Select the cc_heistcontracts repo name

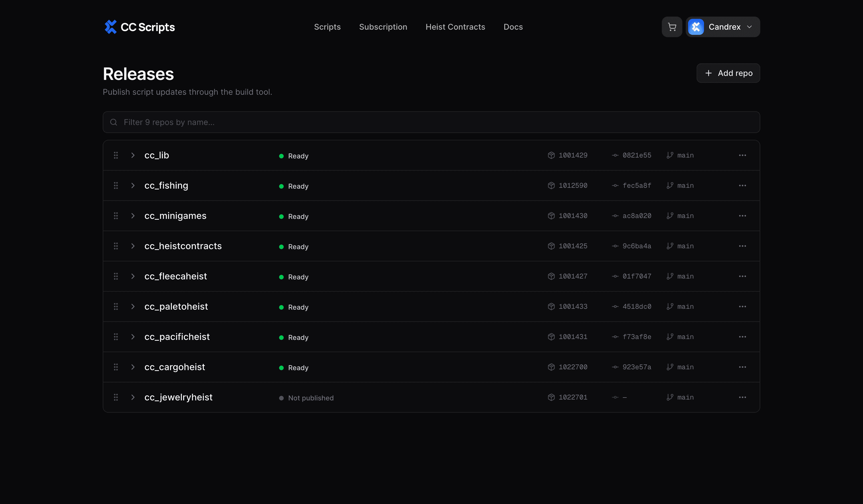(183, 246)
